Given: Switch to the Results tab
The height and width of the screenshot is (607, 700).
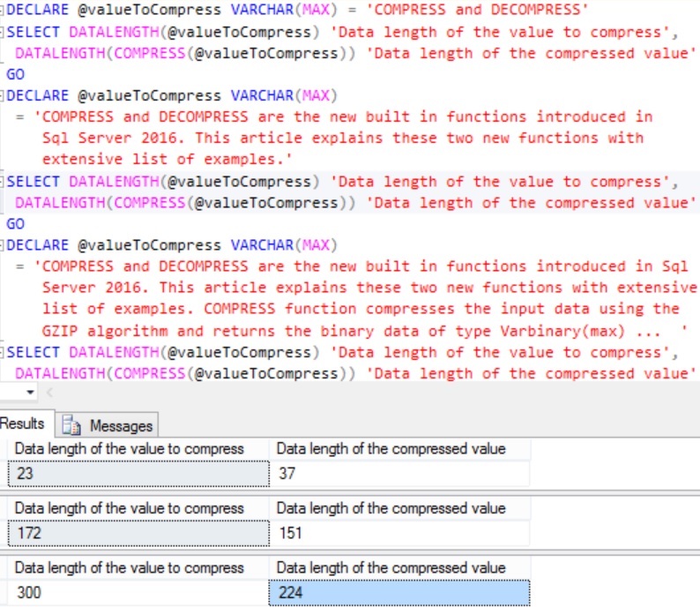Looking at the screenshot, I should (x=25, y=423).
